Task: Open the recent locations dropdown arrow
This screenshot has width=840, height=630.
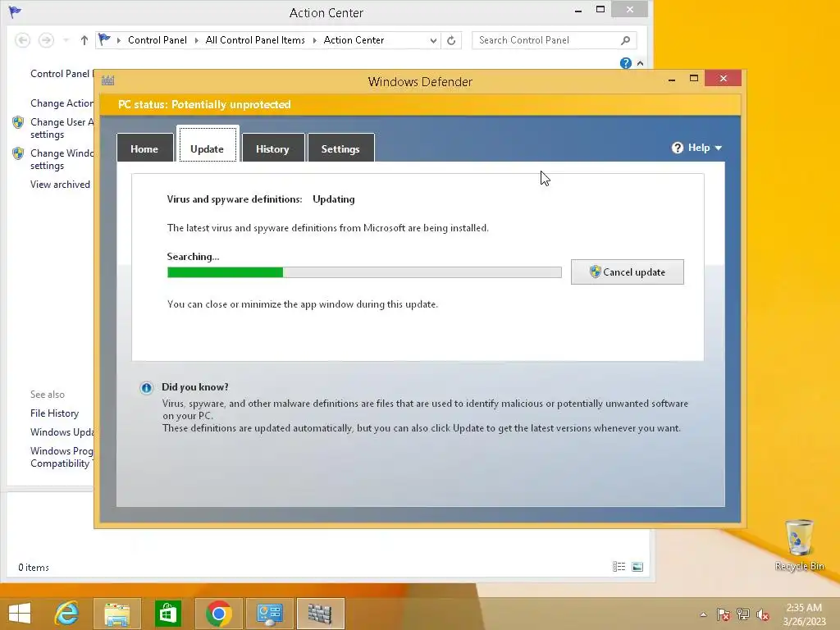Action: coord(66,40)
